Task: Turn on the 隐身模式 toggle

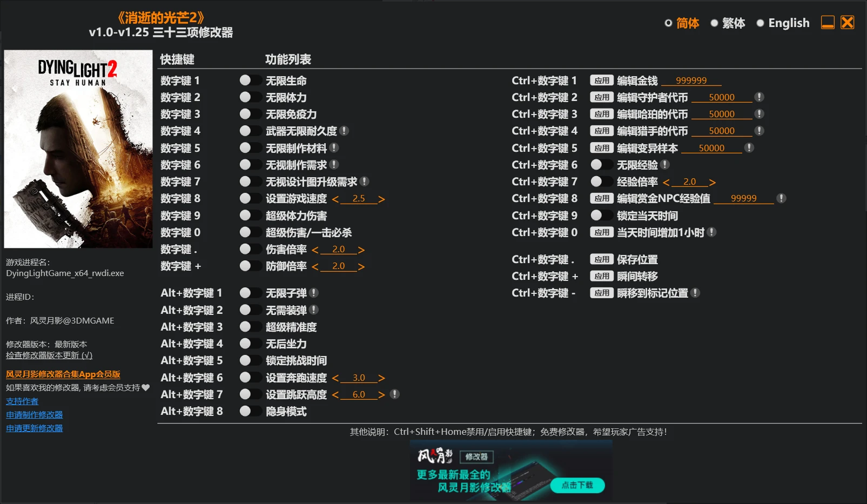Action: 251,411
